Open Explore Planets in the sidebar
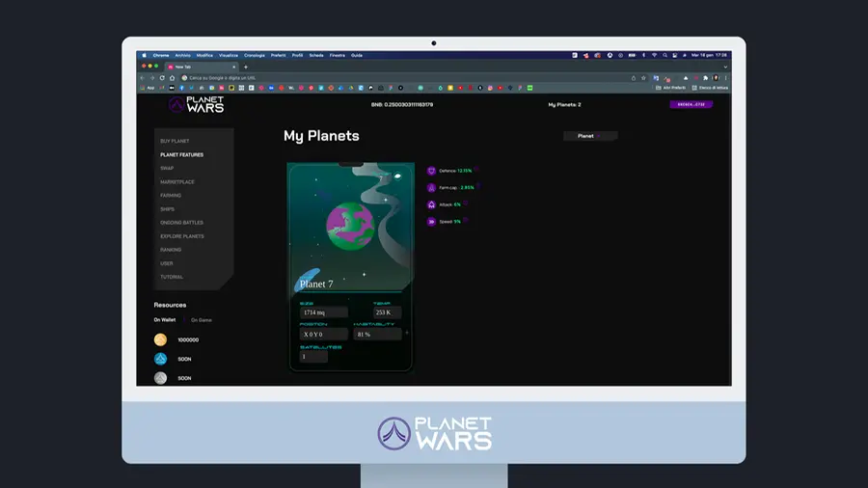 (x=182, y=236)
